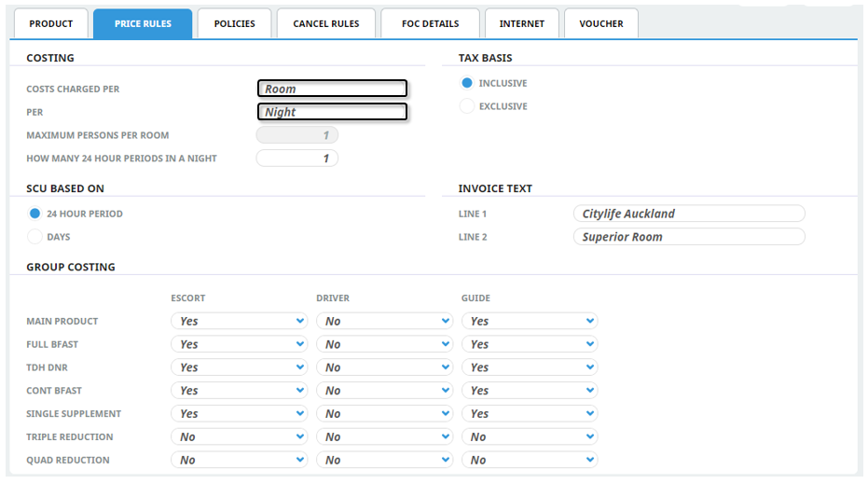Viewport: 868px width, 484px height.
Task: Select the Voucher tab
Action: coord(600,23)
